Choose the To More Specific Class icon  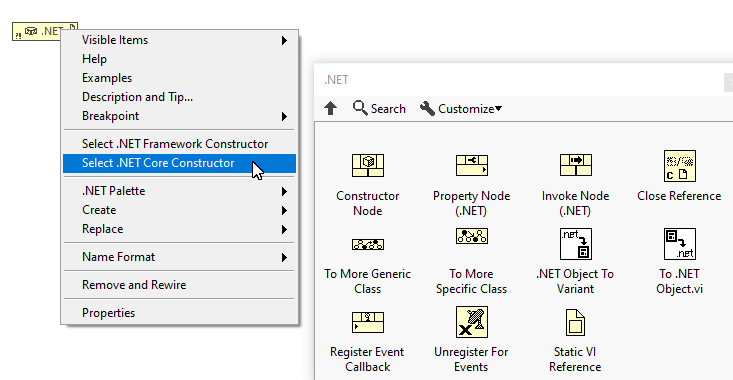point(472,236)
